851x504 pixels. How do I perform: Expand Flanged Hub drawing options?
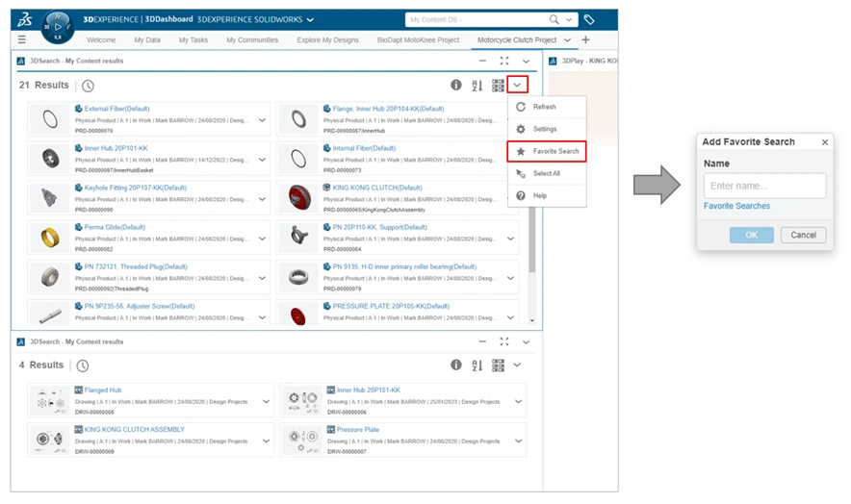[x=266, y=402]
